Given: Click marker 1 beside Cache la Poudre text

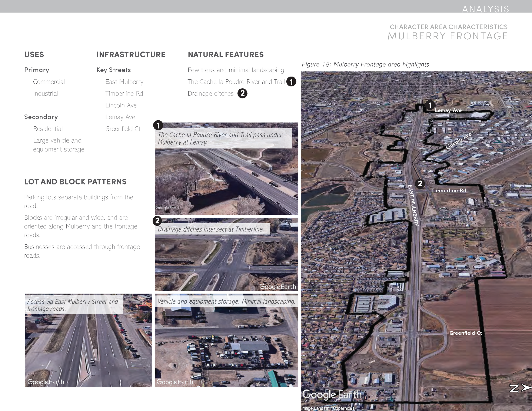Looking at the screenshot, I should tap(291, 81).
